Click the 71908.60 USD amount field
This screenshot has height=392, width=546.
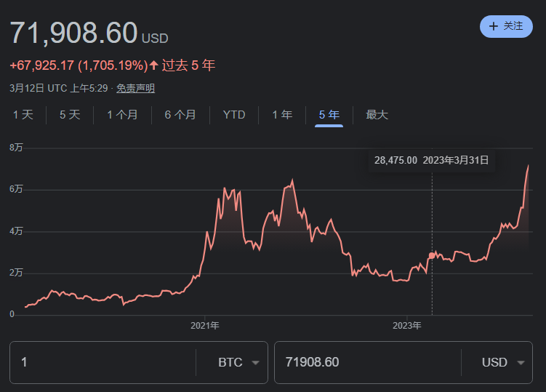(366, 362)
